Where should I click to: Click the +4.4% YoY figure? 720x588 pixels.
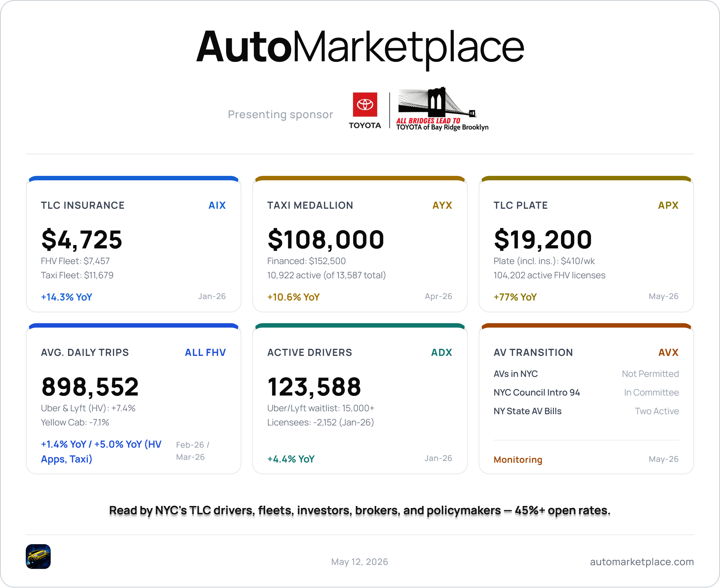pos(291,459)
